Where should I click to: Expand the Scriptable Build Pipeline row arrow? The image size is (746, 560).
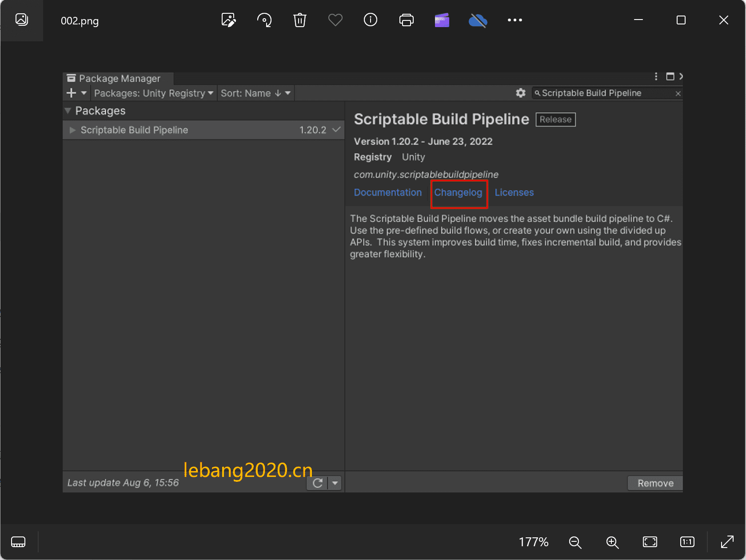click(x=72, y=130)
